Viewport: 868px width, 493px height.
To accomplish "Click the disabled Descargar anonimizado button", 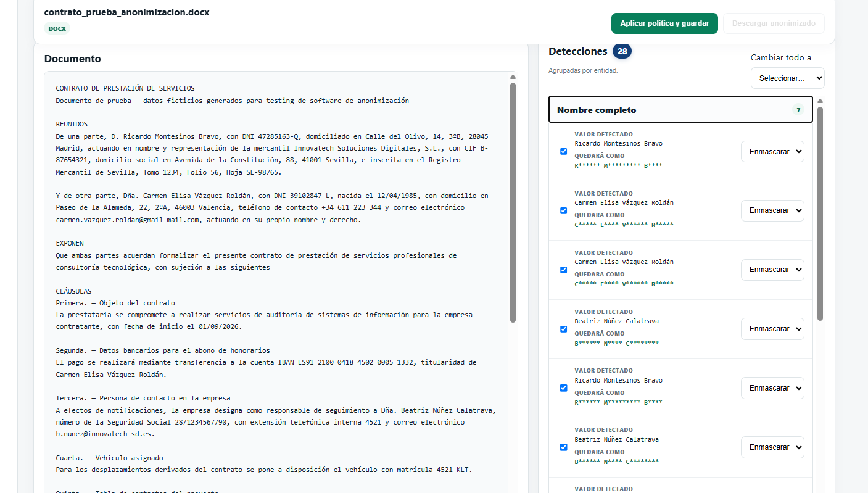I will click(x=774, y=23).
